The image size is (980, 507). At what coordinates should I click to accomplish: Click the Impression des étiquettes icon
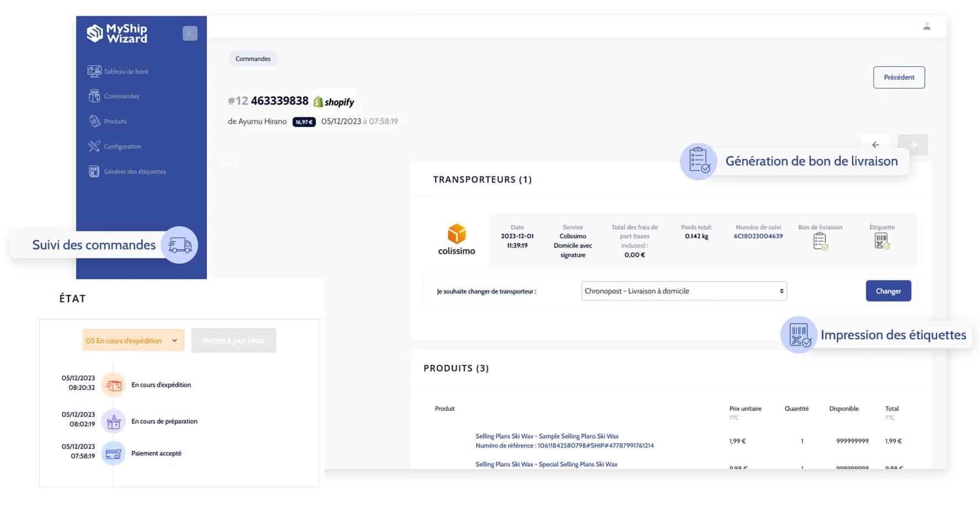tap(798, 335)
